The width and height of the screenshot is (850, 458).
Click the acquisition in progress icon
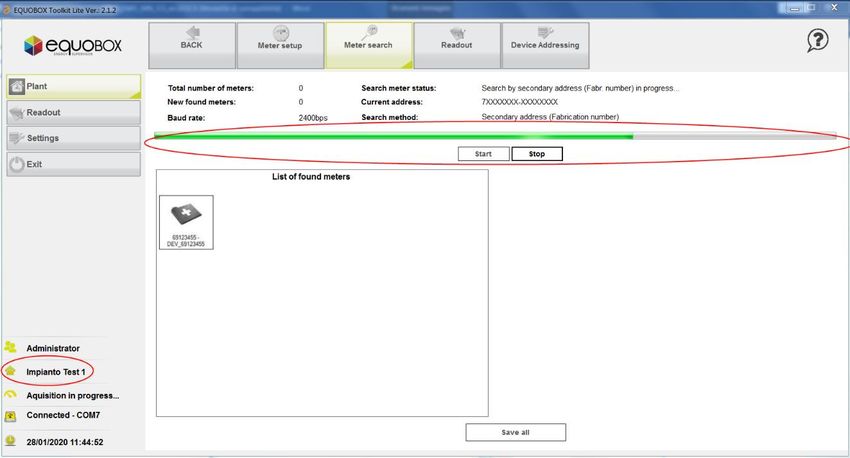10,395
